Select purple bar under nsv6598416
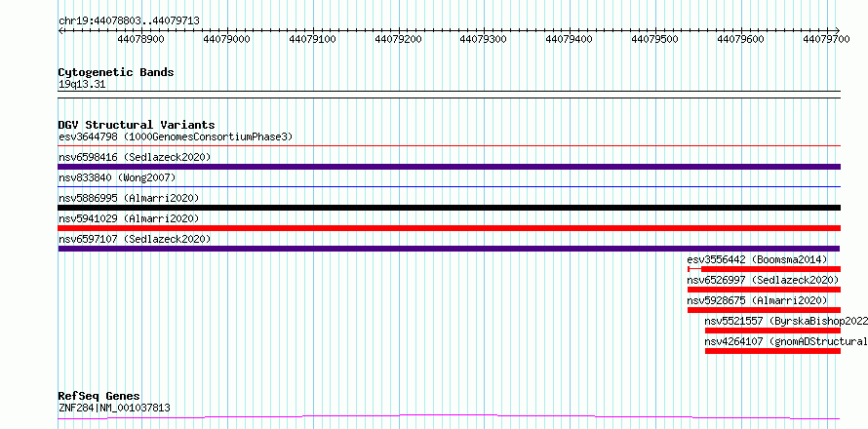 [x=449, y=167]
